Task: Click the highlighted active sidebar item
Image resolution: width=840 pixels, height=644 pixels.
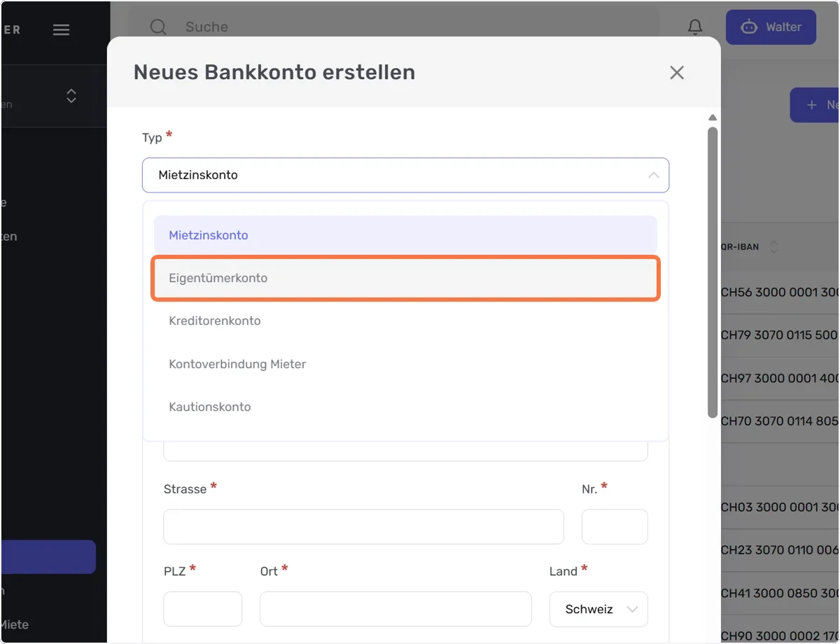Action: tap(48, 557)
